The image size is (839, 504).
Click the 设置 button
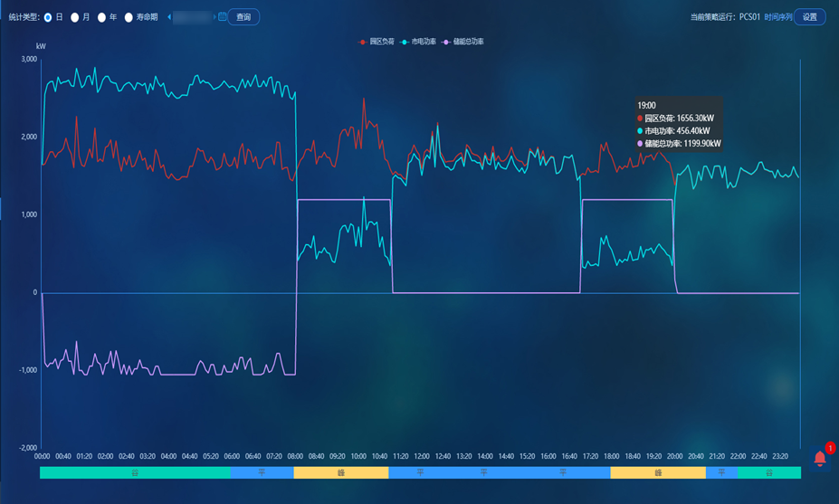(x=809, y=17)
